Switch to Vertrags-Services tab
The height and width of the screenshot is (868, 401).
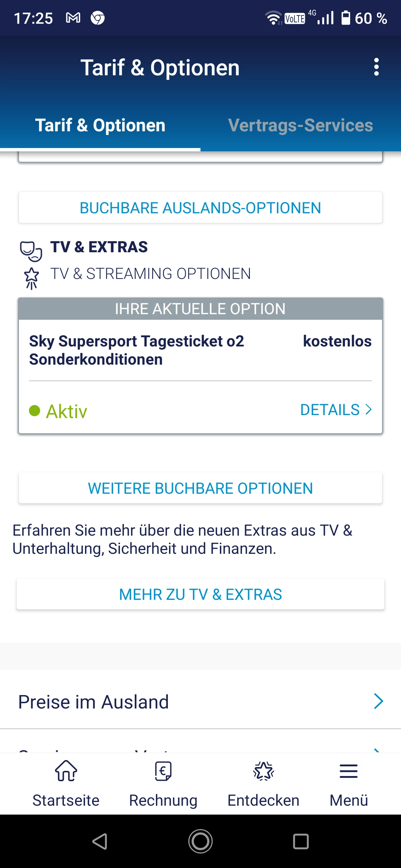(x=300, y=125)
